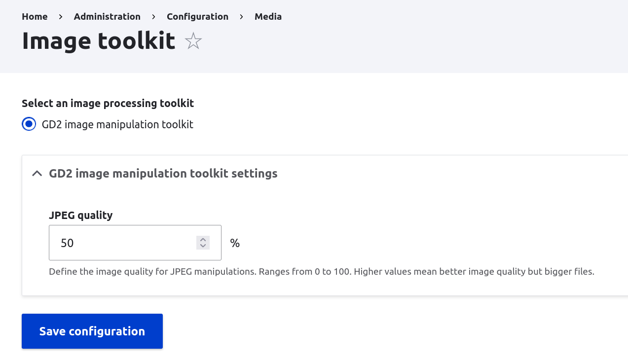Collapse the settings panel using chevron icon
Image resolution: width=628 pixels, height=364 pixels.
(37, 174)
